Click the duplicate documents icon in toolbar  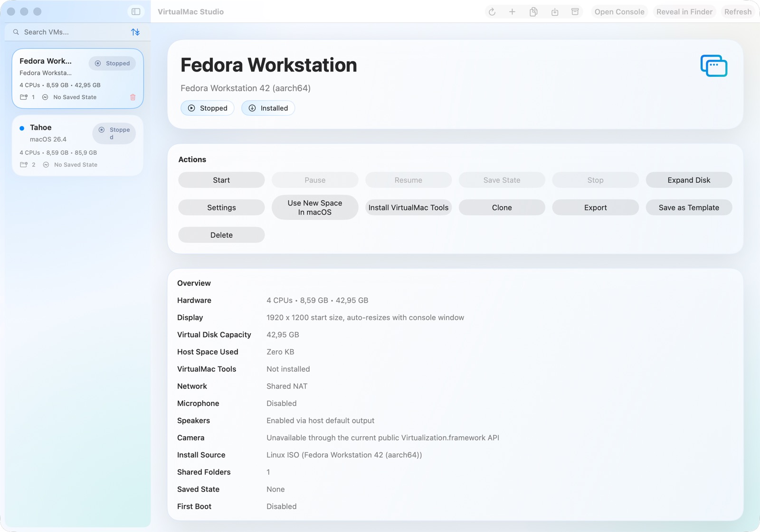tap(533, 11)
